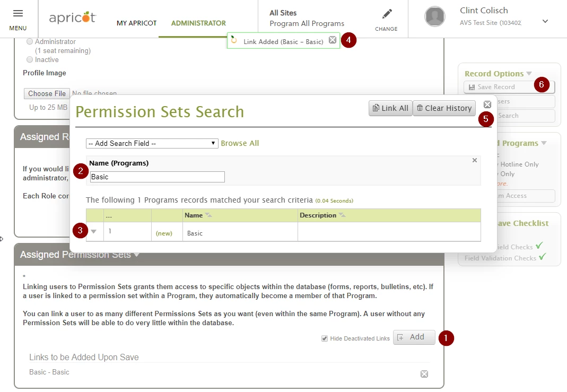This screenshot has height=392, width=567.
Task: Collapse the Assigned Permission Sets section
Action: tap(136, 255)
